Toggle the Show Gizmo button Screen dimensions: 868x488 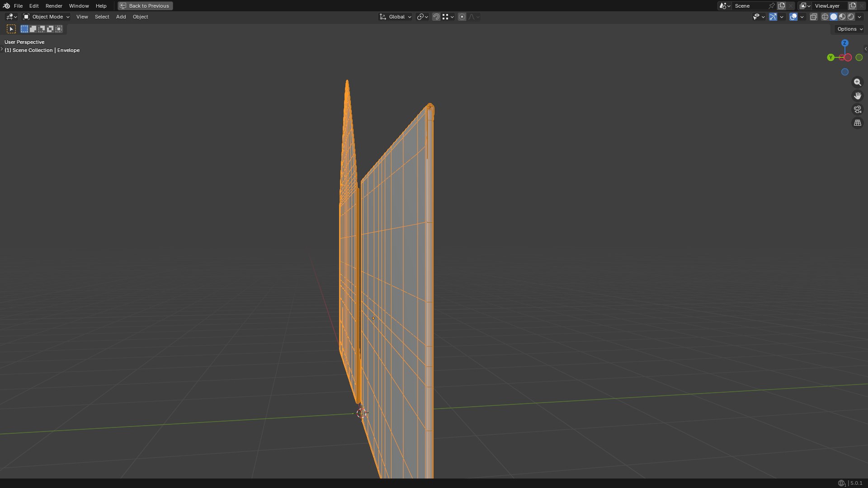(773, 17)
